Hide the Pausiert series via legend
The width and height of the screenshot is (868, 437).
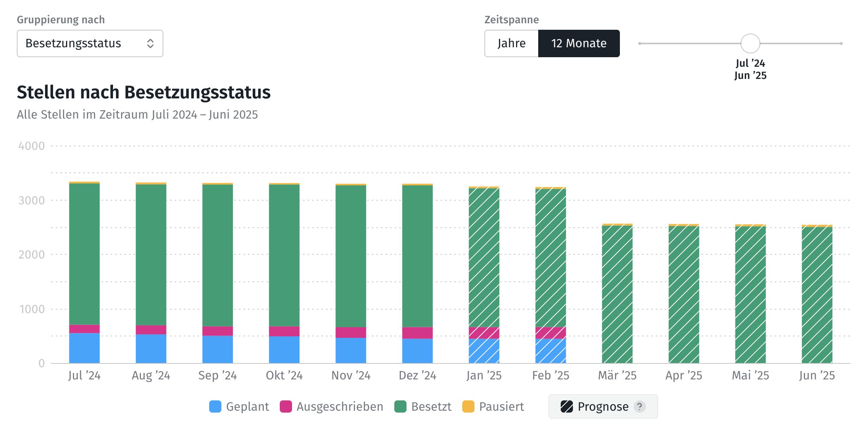pos(468,406)
